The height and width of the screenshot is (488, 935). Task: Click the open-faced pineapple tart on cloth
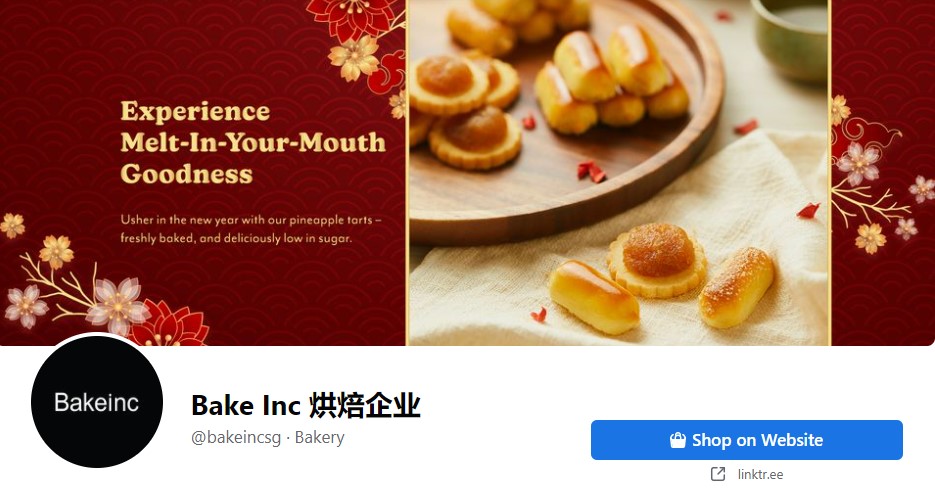pyautogui.click(x=657, y=259)
